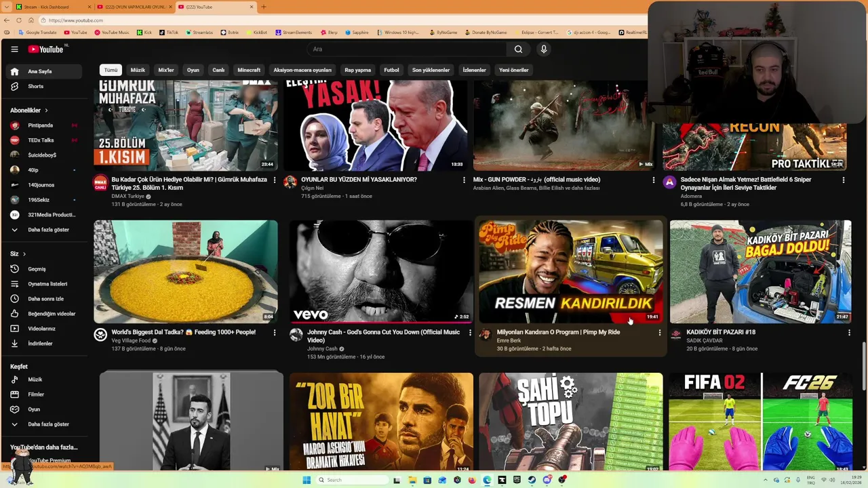The width and height of the screenshot is (868, 488).
Task: Click Windows taskbar search box
Action: coord(353,480)
